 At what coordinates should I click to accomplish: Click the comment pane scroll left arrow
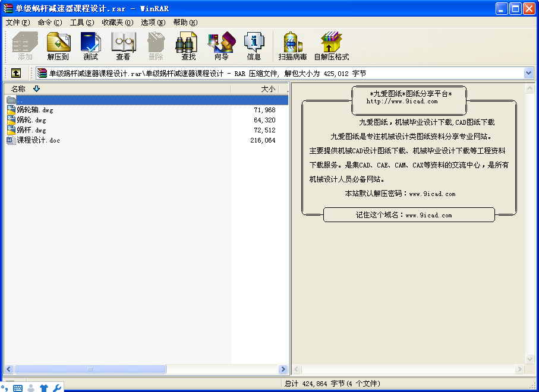pyautogui.click(x=297, y=369)
